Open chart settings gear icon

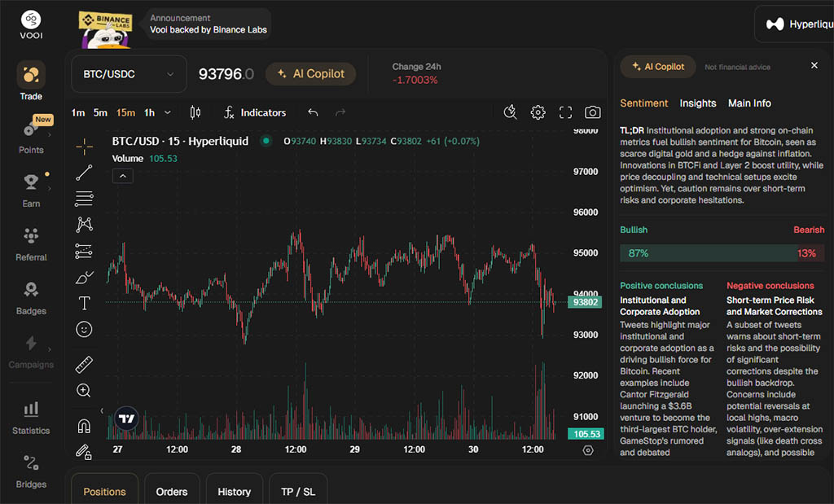point(538,112)
